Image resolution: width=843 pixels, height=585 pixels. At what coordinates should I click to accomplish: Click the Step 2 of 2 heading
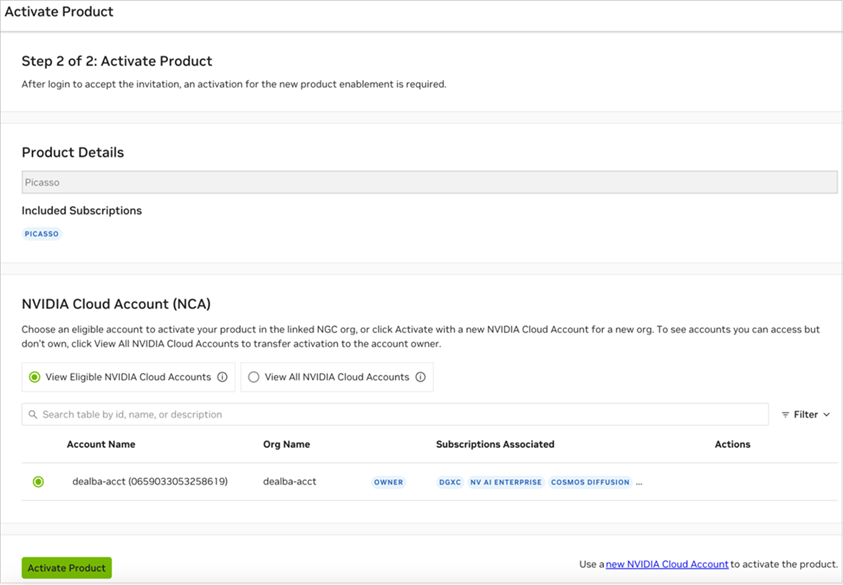tap(117, 61)
